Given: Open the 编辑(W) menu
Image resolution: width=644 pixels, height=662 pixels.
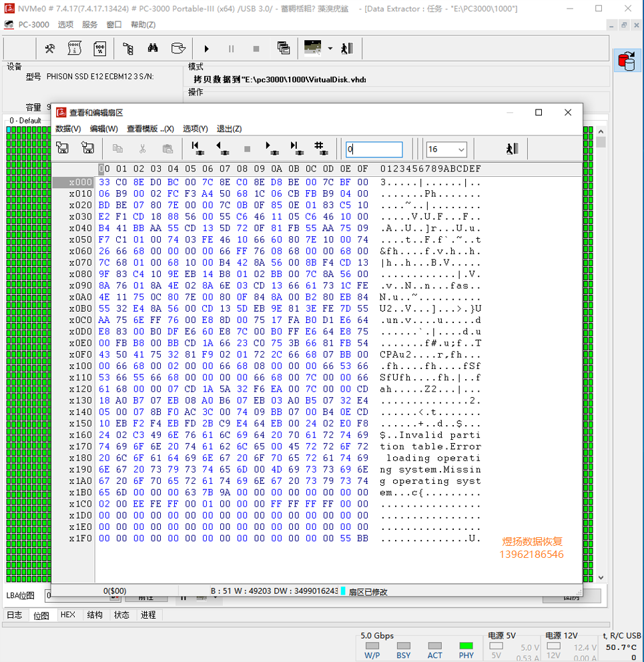Looking at the screenshot, I should (104, 129).
